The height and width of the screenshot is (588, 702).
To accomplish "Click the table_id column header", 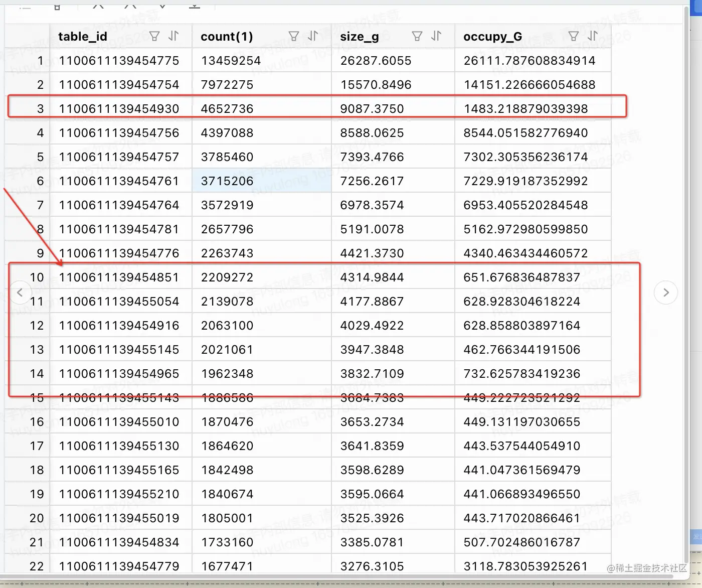I will click(x=121, y=36).
